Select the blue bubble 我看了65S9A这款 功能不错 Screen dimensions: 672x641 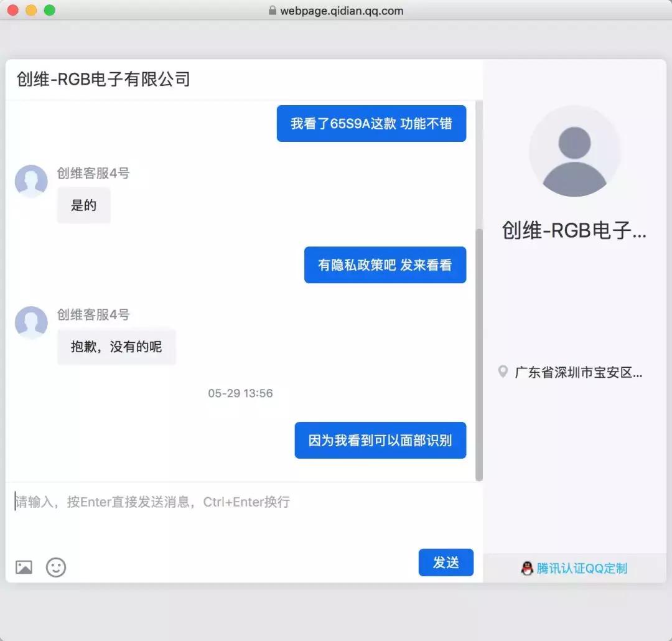coord(371,123)
